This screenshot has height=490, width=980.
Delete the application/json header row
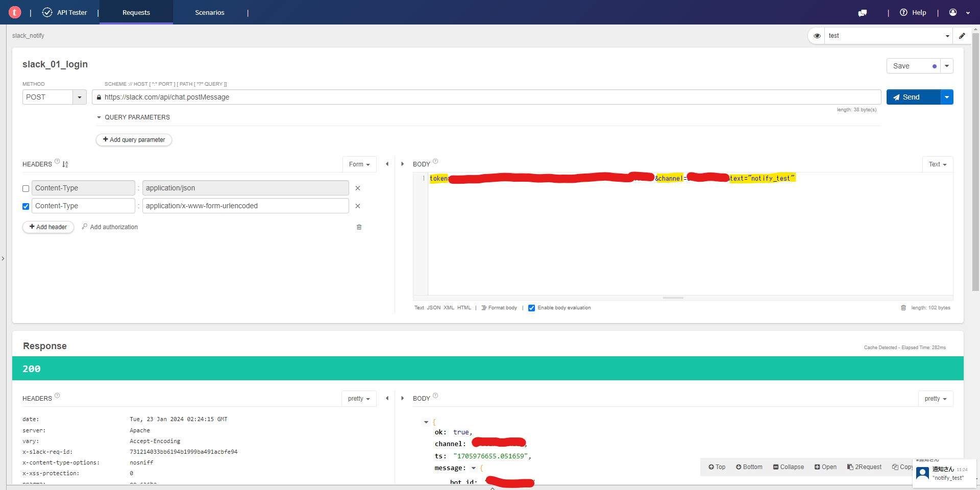click(358, 188)
